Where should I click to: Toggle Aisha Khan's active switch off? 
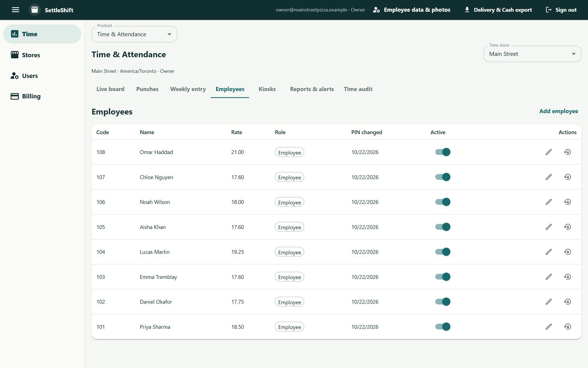(x=443, y=227)
